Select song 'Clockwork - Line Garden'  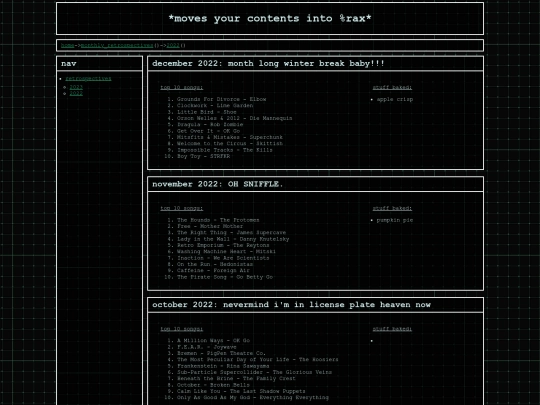tap(215, 105)
